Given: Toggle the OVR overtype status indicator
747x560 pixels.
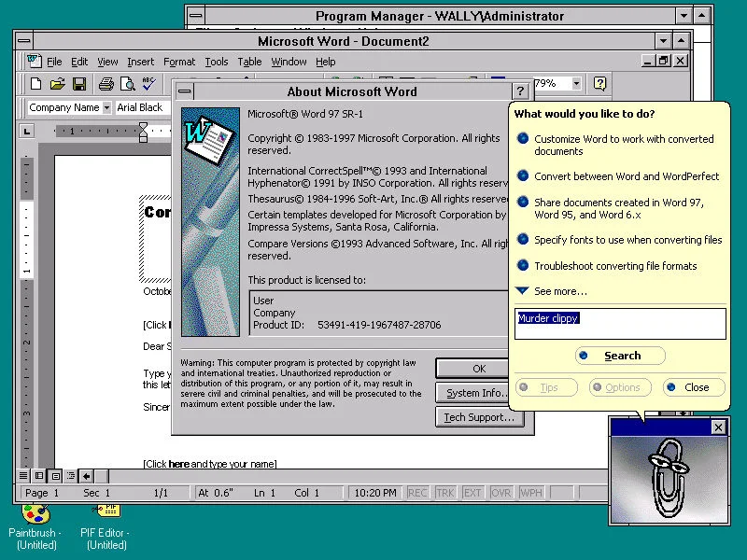Looking at the screenshot, I should click(x=500, y=493).
